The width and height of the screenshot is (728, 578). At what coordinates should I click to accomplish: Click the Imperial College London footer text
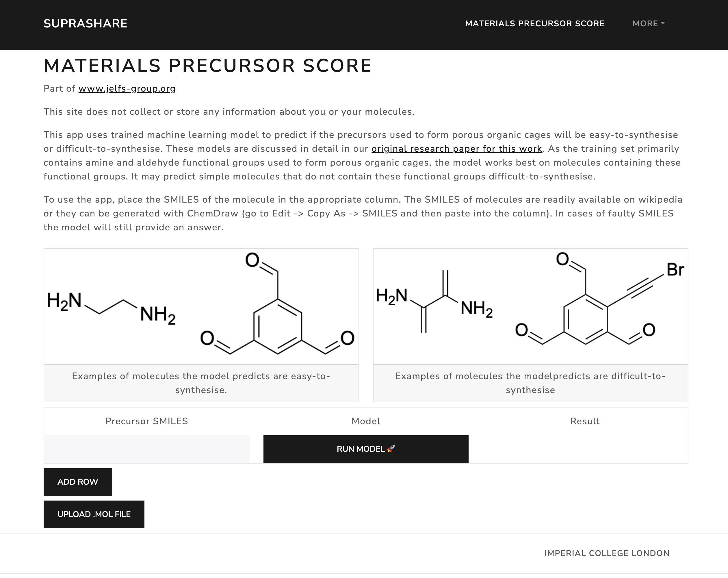point(606,553)
